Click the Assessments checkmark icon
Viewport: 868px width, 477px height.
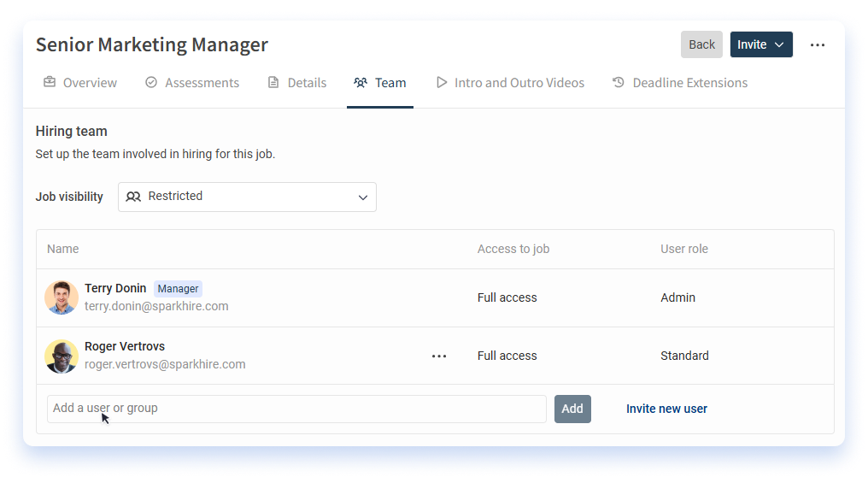(x=151, y=82)
